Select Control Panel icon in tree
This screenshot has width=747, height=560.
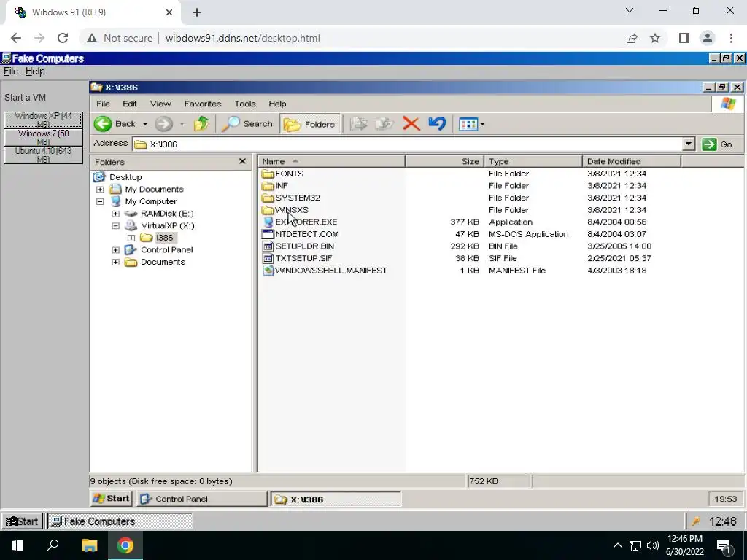coord(131,249)
